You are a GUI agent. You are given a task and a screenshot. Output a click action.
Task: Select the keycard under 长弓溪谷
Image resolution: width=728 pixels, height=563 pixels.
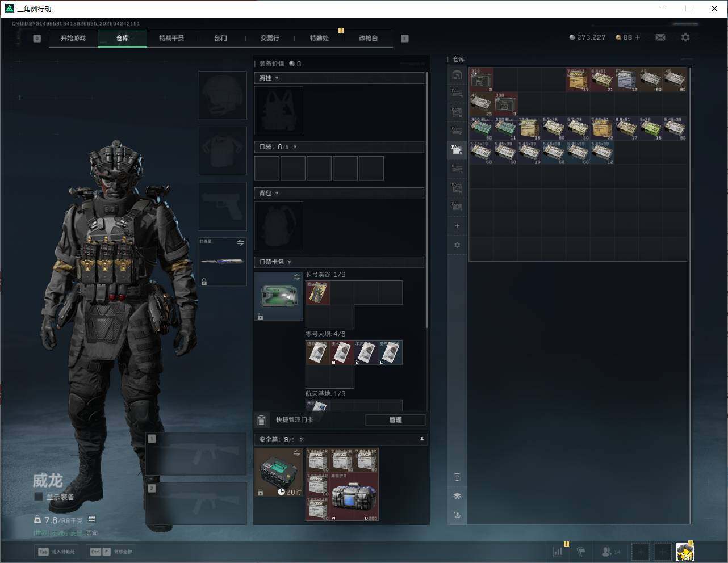pyautogui.click(x=318, y=293)
